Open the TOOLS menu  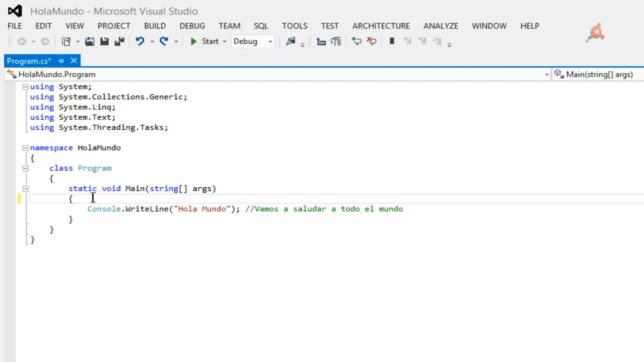coord(294,26)
